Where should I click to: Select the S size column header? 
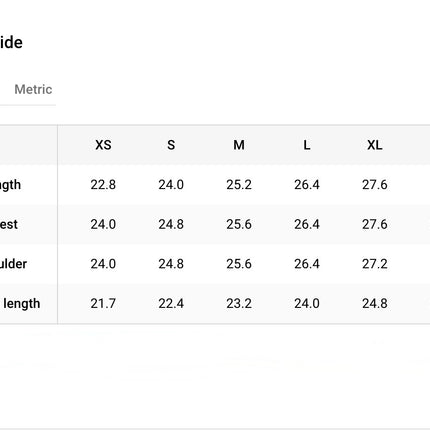coord(171,145)
